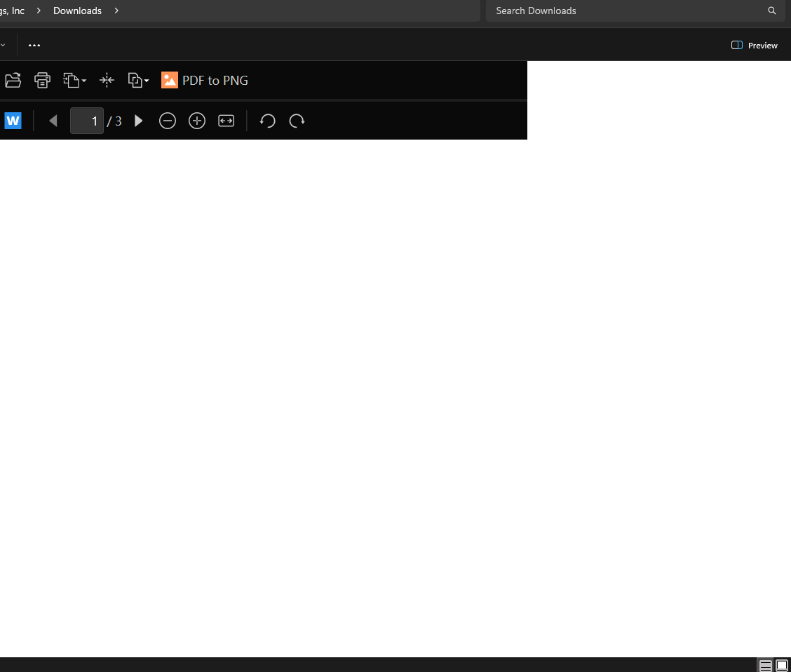
Task: Expand the chevron before Downloads
Action: click(39, 11)
